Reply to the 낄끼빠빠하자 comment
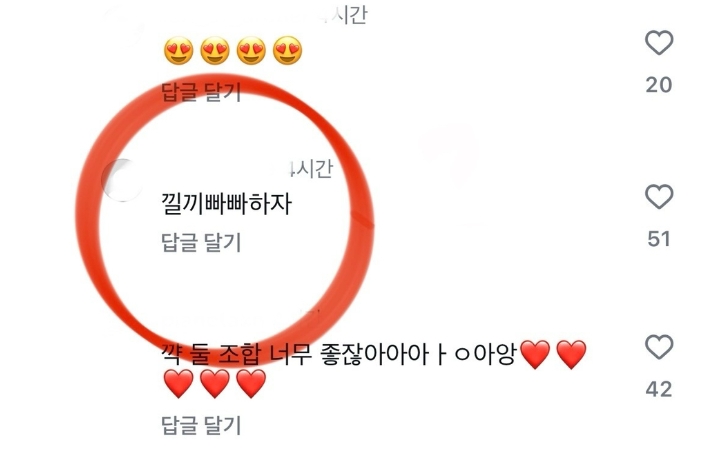Viewport: 713px width, 467px height. coord(201,242)
